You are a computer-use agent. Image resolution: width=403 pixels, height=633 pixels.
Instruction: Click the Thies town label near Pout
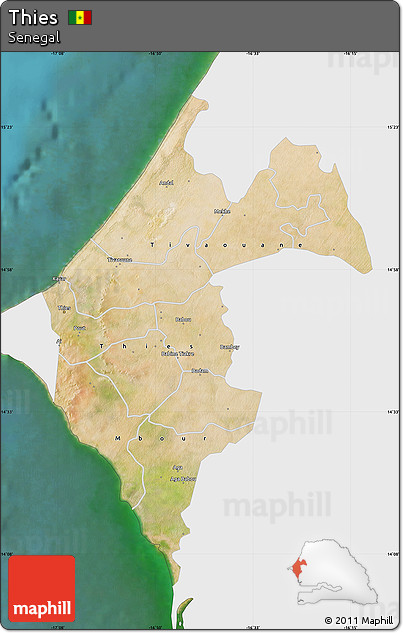click(x=64, y=308)
